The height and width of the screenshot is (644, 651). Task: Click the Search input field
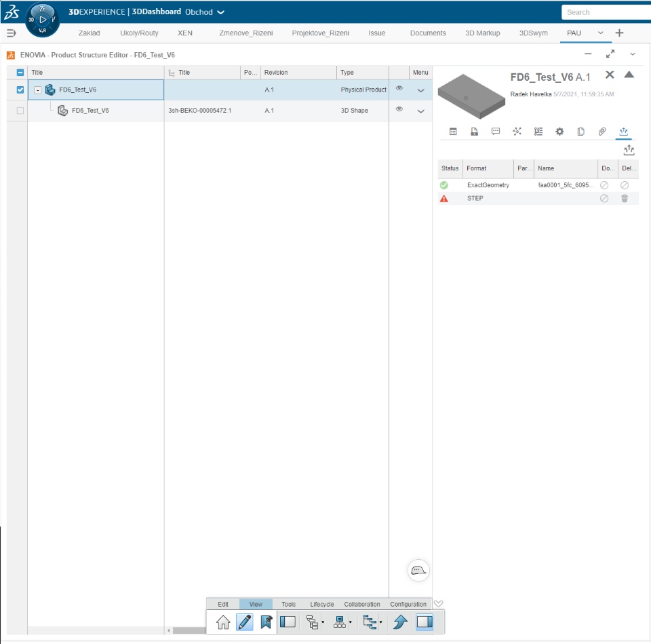(x=606, y=12)
